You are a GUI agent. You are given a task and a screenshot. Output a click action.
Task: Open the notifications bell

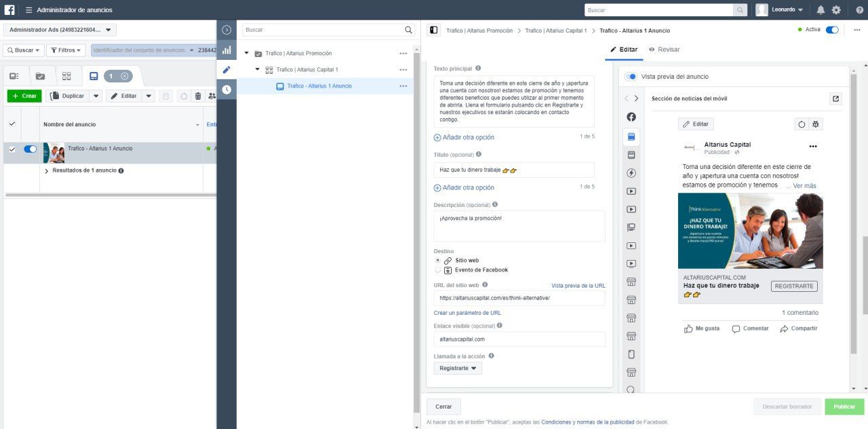tap(821, 10)
